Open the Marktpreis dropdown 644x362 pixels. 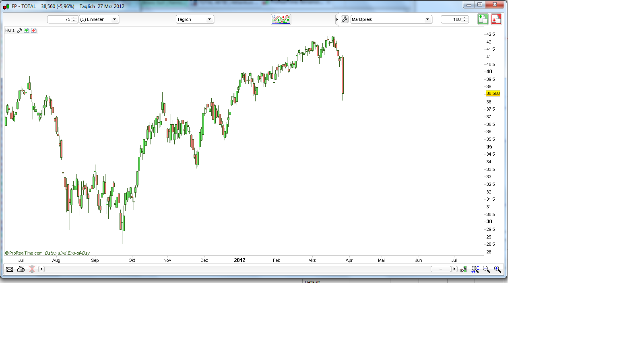[391, 19]
